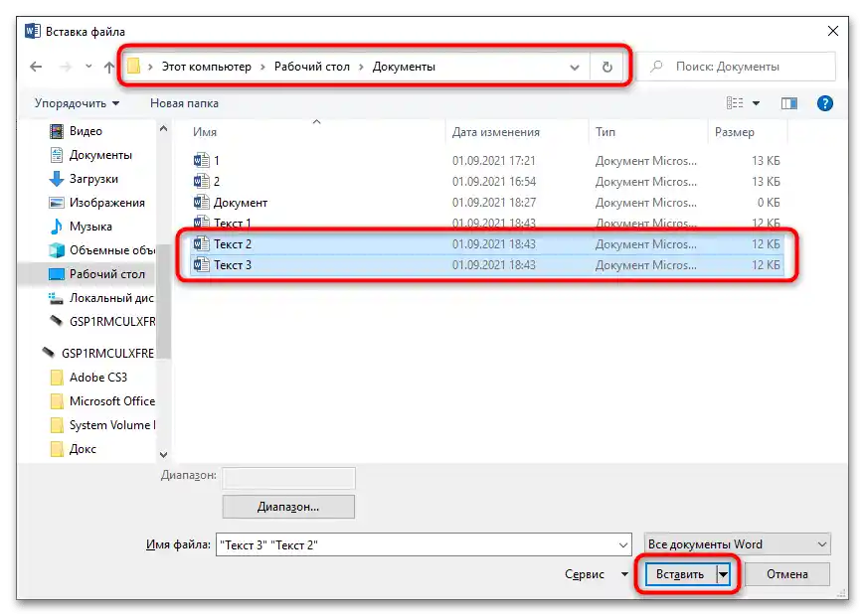The width and height of the screenshot is (865, 616).
Task: Select the indented GSP1RMCULXFR drive entry
Action: 102,322
